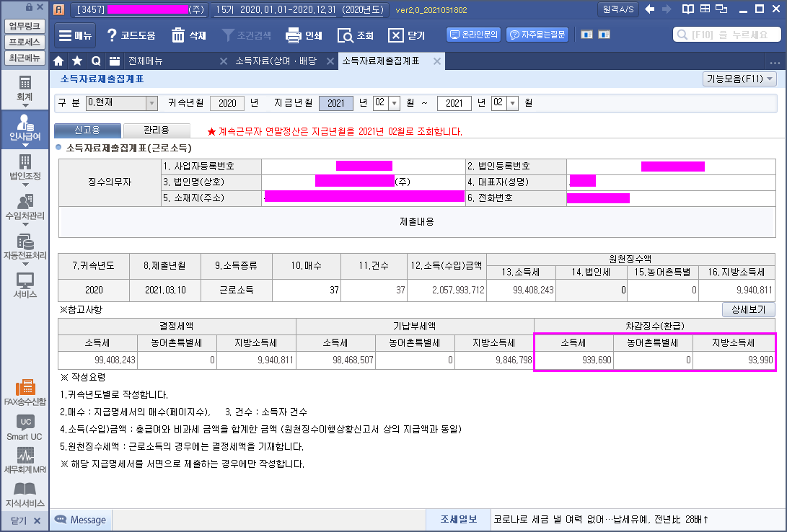787x532 pixels.
Task: Open 자주묻는질문 FAQ button
Action: point(537,35)
